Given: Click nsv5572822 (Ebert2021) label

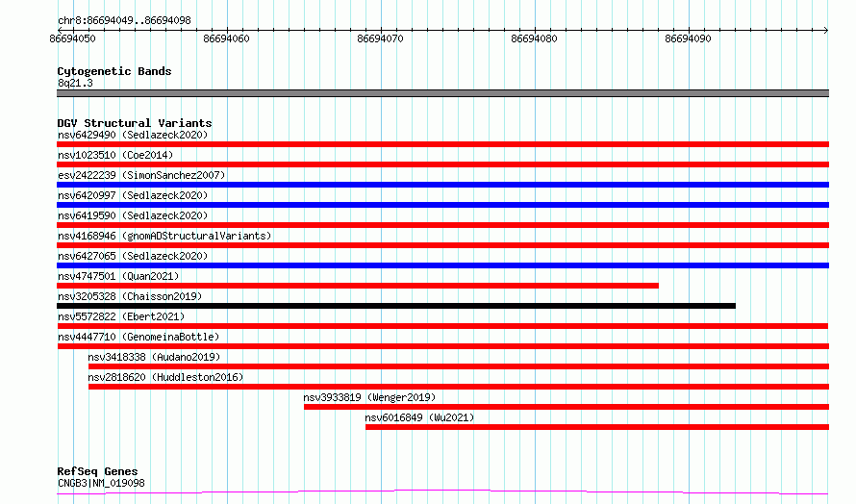Looking at the screenshot, I should point(121,316).
